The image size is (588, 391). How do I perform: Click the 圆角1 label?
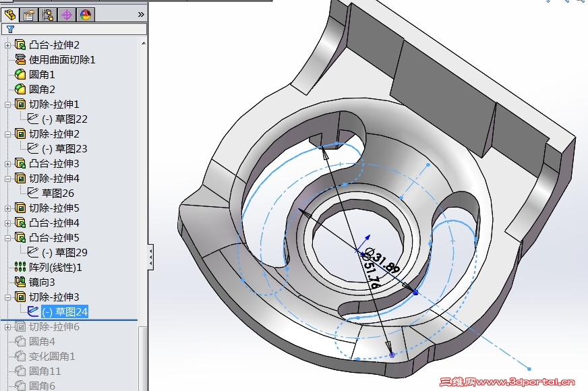42,75
